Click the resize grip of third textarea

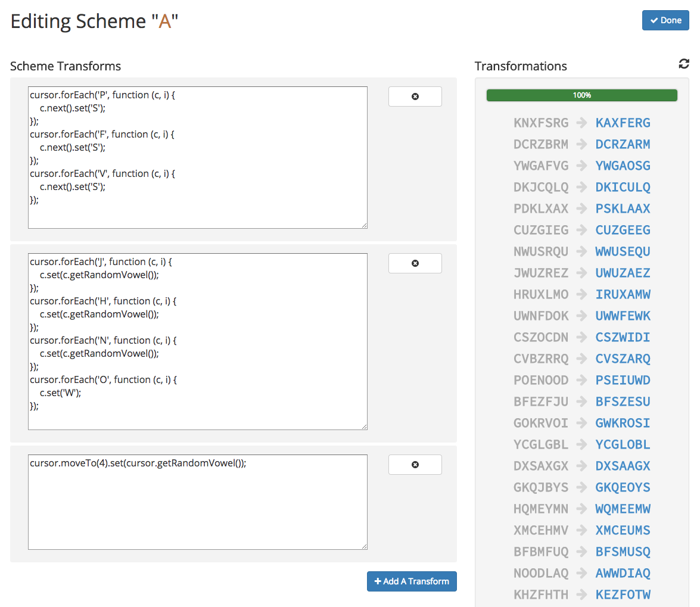pyautogui.click(x=364, y=546)
